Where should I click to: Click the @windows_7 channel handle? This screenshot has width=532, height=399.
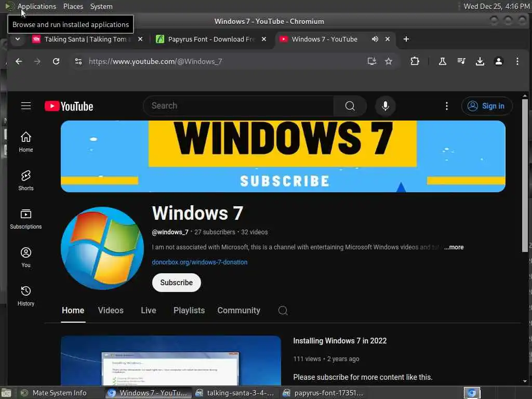[x=170, y=232]
